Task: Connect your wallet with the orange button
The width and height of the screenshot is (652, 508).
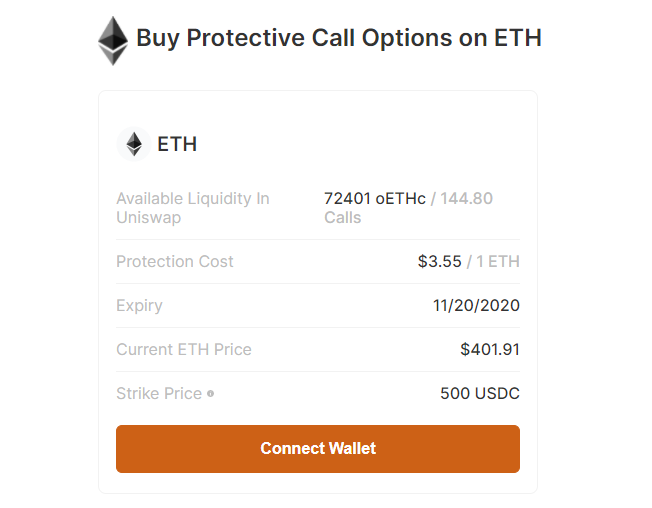Action: coord(318,449)
